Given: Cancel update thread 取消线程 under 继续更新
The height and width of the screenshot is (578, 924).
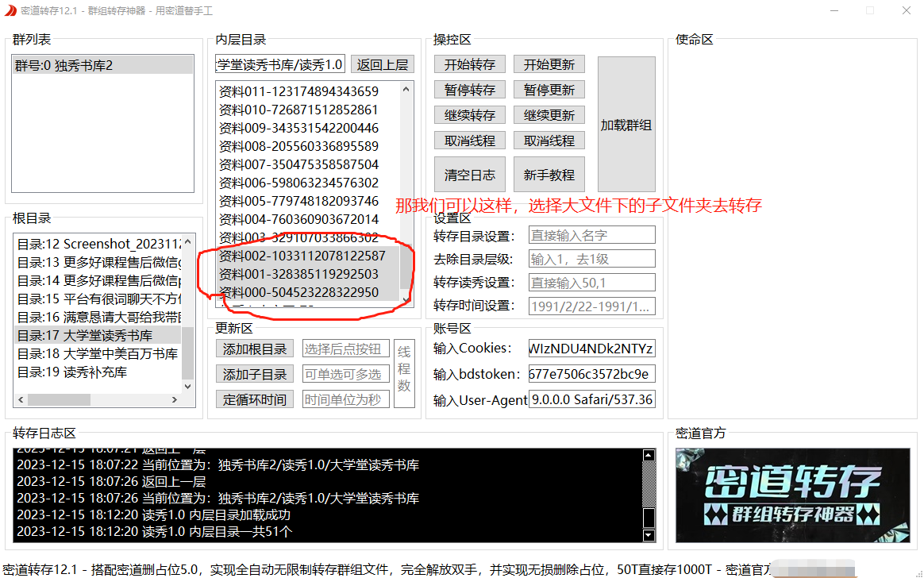Looking at the screenshot, I should click(x=549, y=141).
